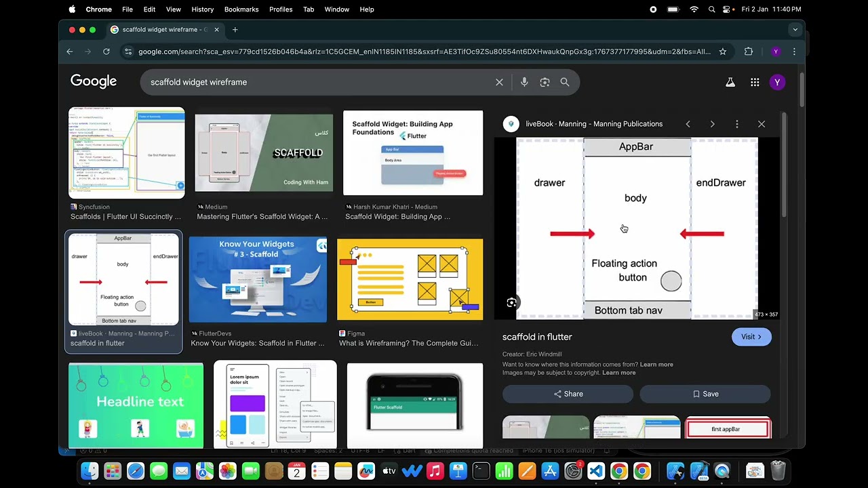Screen dimensions: 868x488
Task: Open the Bookmarks menu
Action: click(x=241, y=9)
